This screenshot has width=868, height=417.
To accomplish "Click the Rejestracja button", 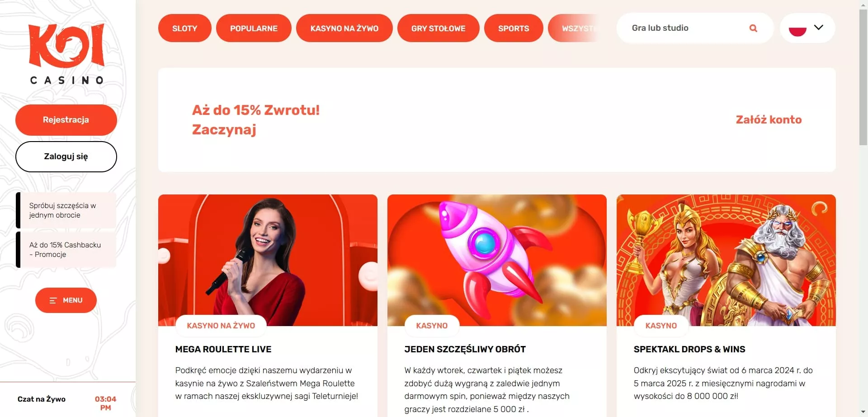I will [x=66, y=120].
